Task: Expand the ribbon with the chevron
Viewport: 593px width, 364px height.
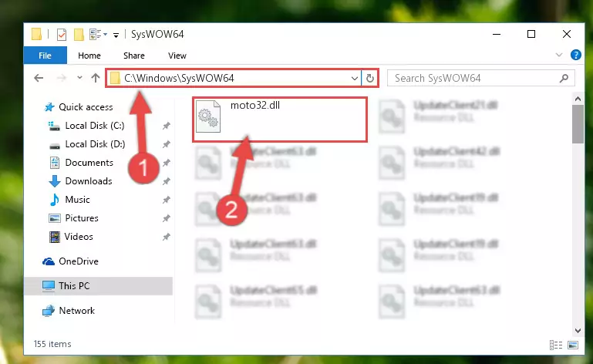Action: pos(558,56)
